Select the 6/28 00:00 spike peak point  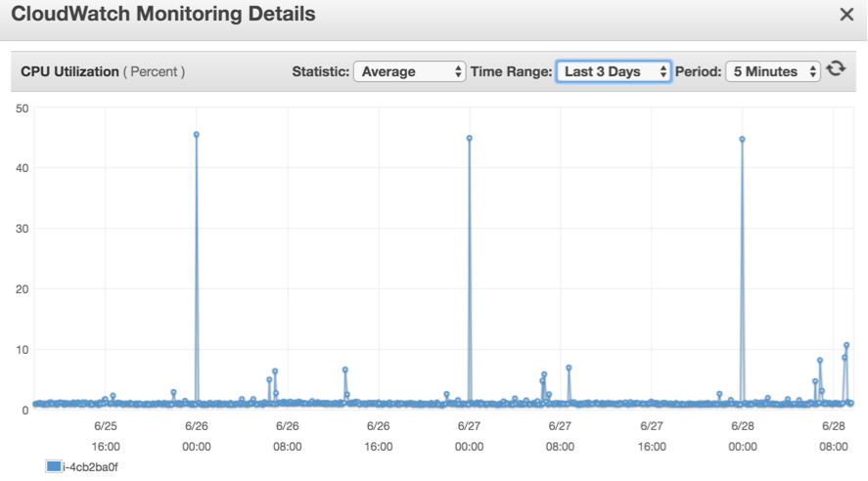[x=743, y=140]
